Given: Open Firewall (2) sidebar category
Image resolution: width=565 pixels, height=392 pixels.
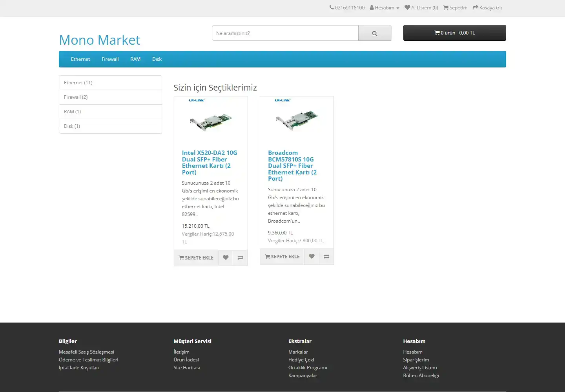Looking at the screenshot, I should pyautogui.click(x=110, y=97).
